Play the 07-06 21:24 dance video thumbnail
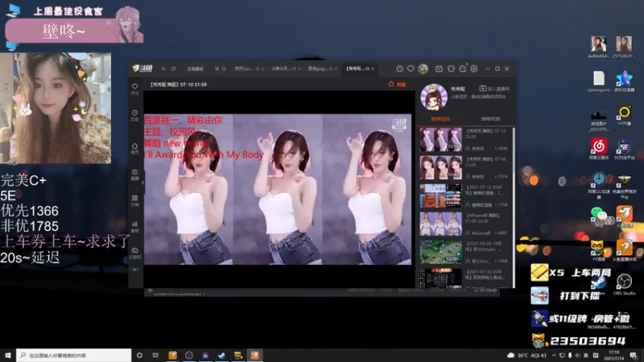 pyautogui.click(x=440, y=167)
